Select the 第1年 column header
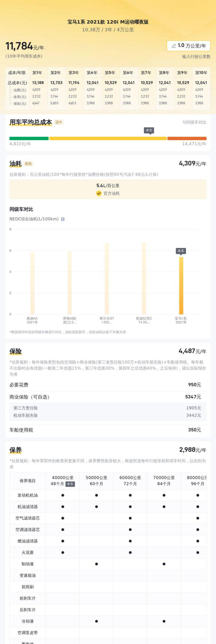 click(37, 73)
